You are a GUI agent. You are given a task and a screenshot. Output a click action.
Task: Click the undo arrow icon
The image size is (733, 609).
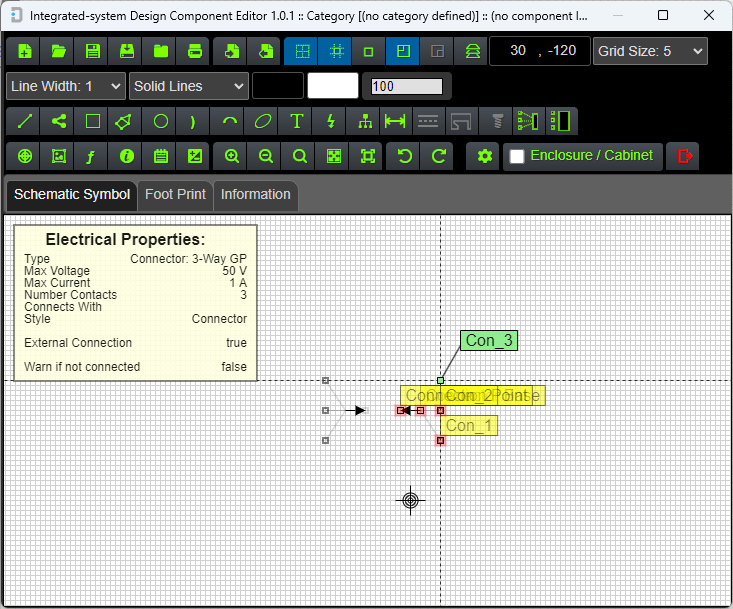tap(405, 156)
